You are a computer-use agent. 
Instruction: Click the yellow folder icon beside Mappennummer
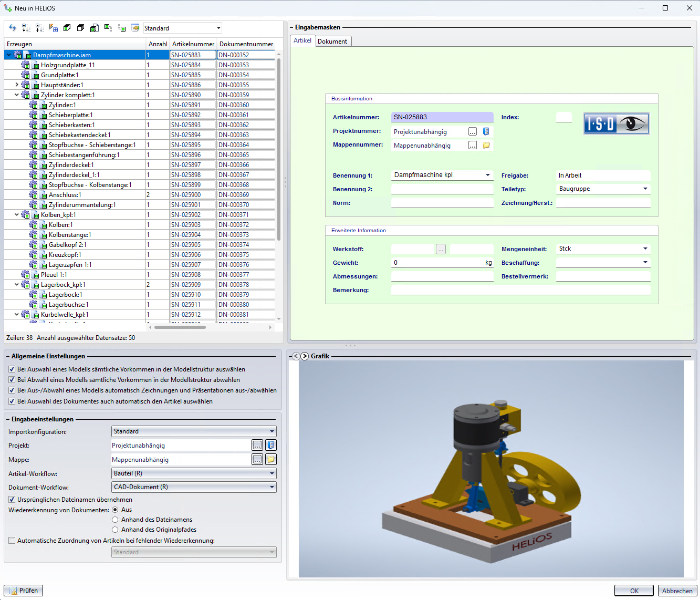[x=486, y=146]
